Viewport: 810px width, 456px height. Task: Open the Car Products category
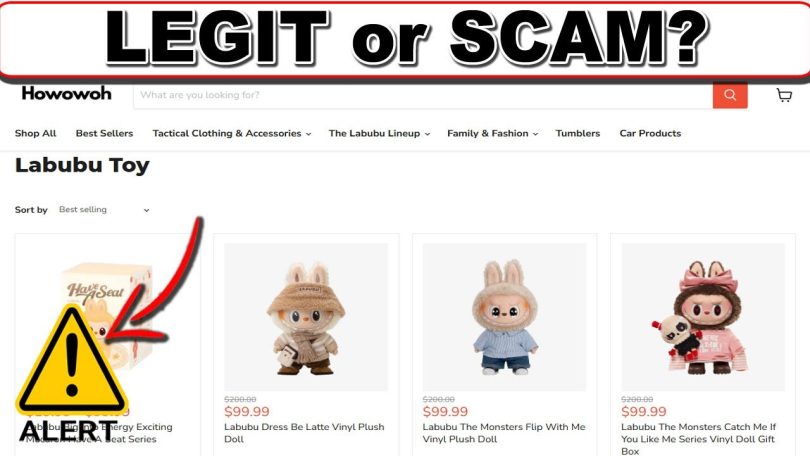click(x=650, y=133)
